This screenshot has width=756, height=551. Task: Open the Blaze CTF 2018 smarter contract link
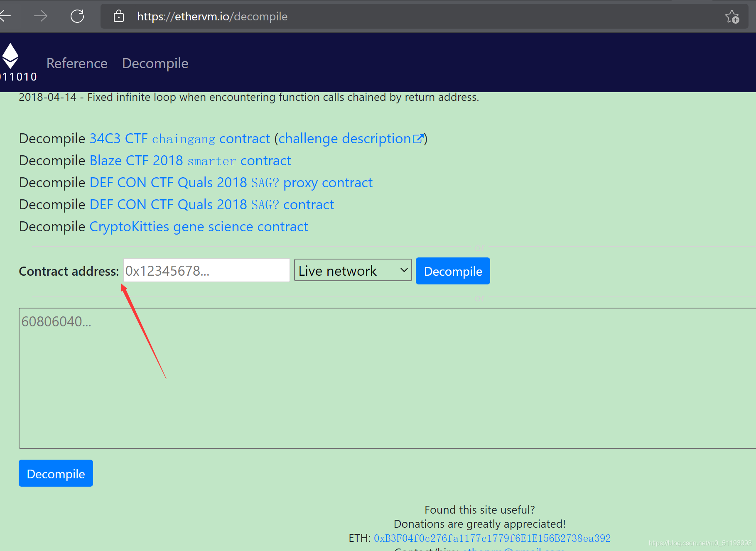[x=190, y=161]
